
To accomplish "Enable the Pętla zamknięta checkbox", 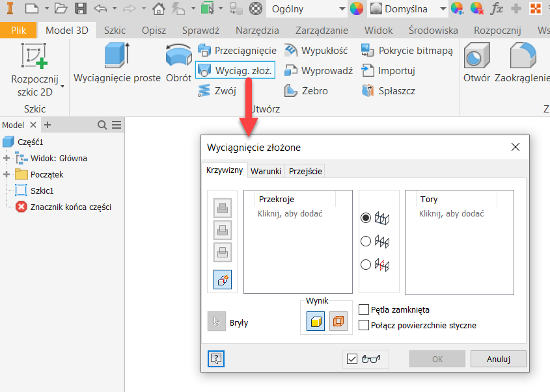I will [x=364, y=310].
